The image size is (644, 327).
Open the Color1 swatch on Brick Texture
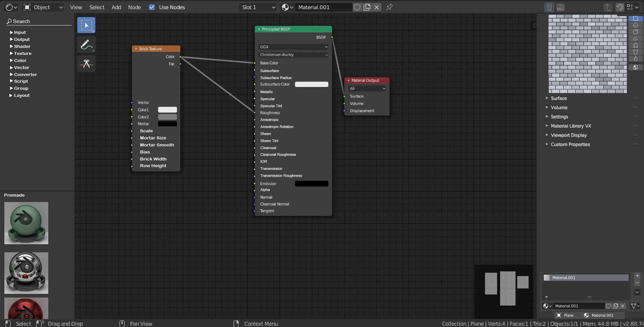click(167, 110)
